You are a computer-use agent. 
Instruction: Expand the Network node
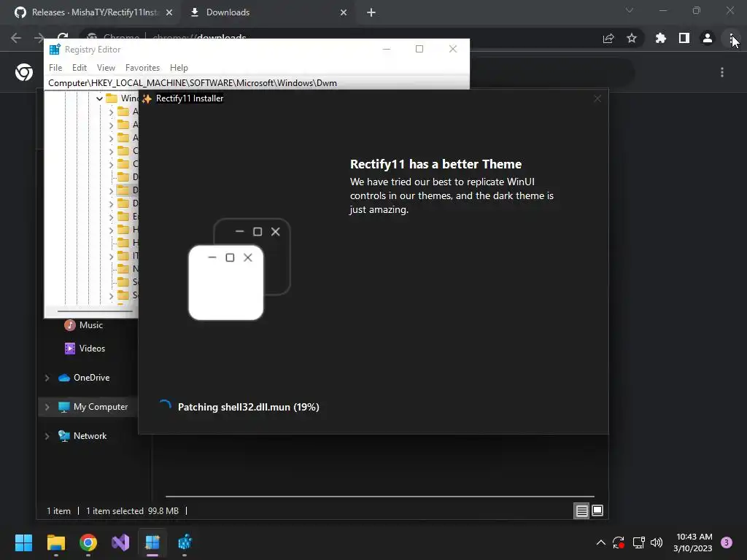coord(47,436)
